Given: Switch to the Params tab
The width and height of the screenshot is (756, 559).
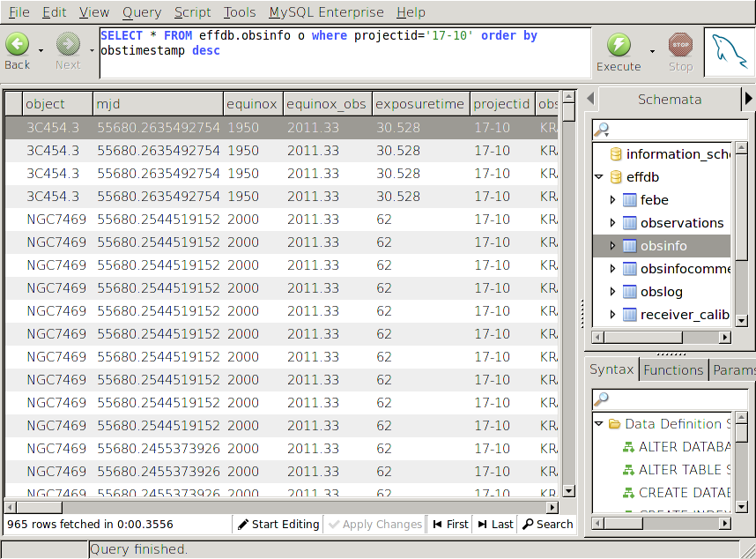Looking at the screenshot, I should point(733,370).
